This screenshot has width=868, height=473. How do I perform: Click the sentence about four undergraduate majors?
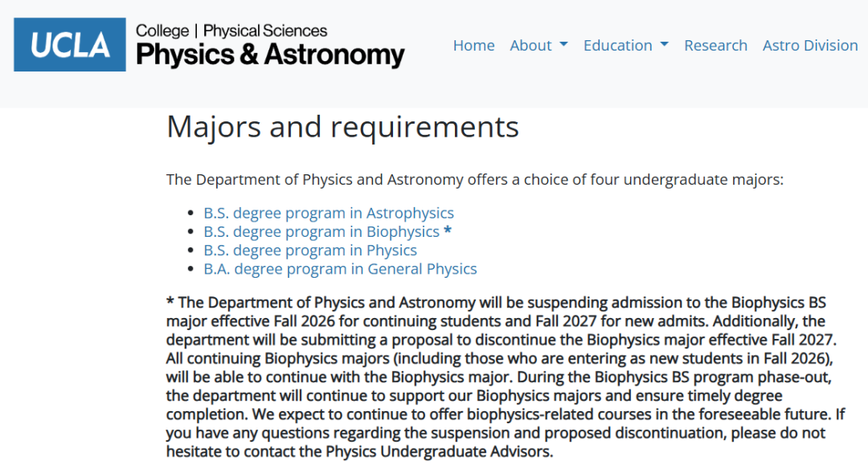tap(475, 180)
